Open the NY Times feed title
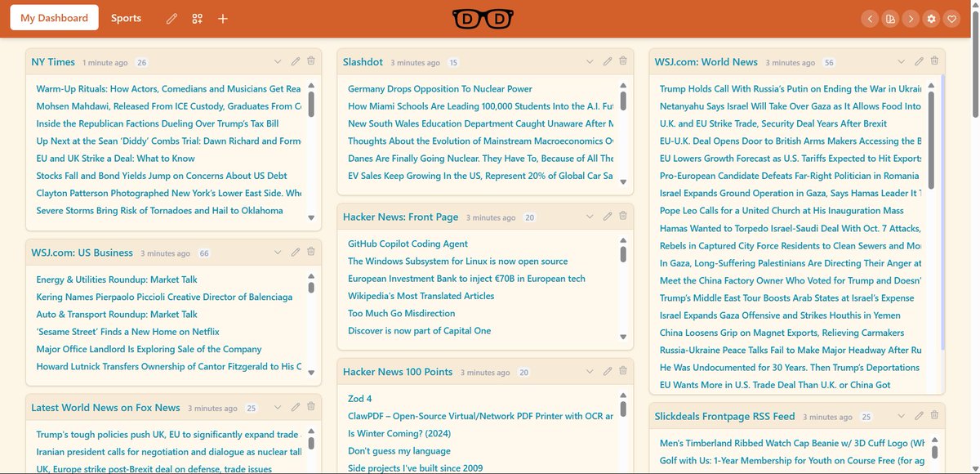Screen dimensions: 980x474 [x=53, y=62]
